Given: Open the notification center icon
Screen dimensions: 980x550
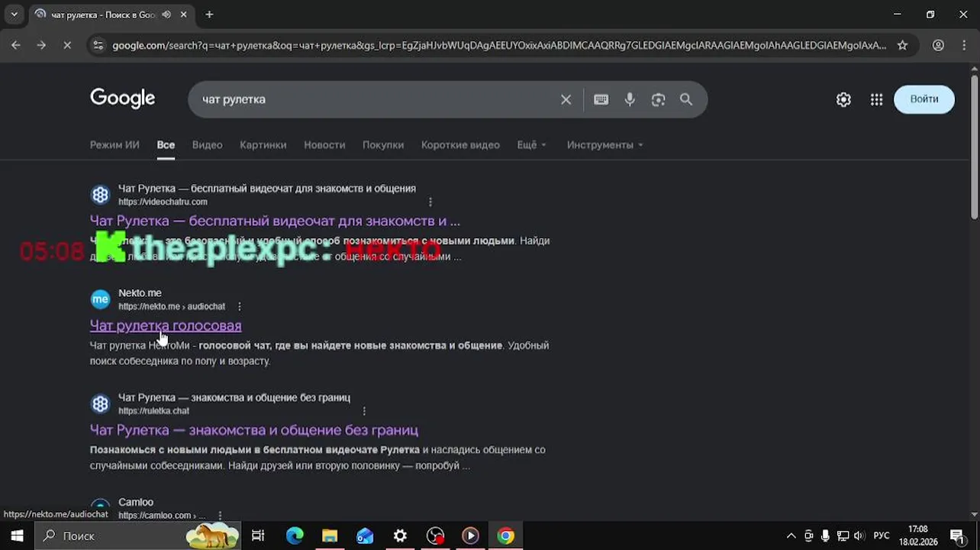Looking at the screenshot, I should click(x=957, y=535).
